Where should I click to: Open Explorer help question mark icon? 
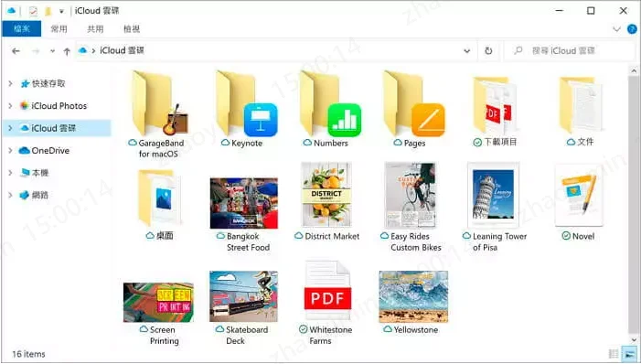[632, 29]
